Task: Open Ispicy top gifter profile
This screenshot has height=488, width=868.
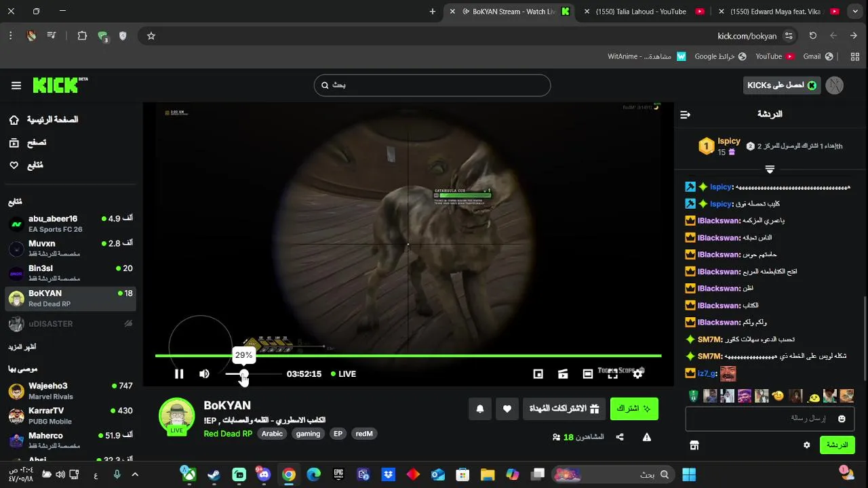Action: click(x=729, y=141)
